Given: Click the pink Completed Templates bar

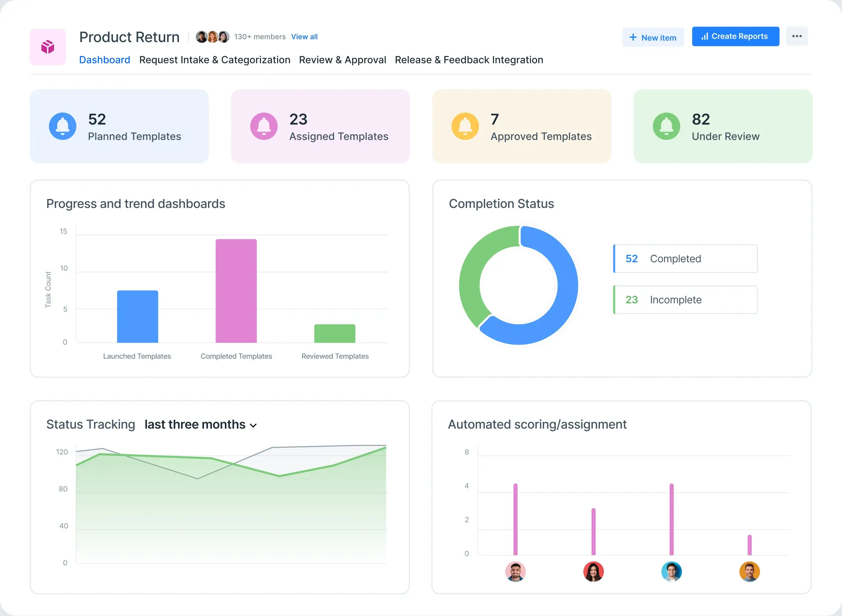Looking at the screenshot, I should coord(236,291).
